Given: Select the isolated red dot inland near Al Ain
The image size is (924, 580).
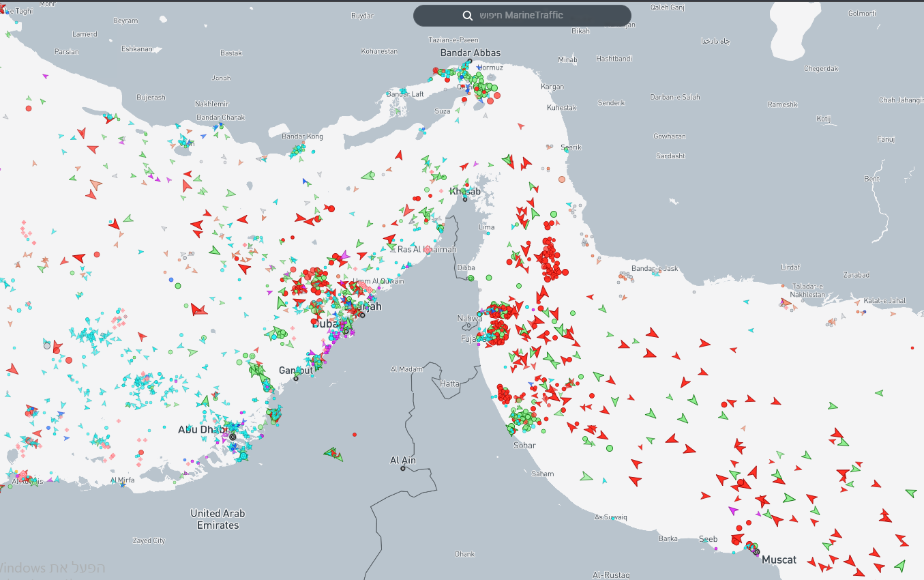Looking at the screenshot, I should pyautogui.click(x=355, y=435).
